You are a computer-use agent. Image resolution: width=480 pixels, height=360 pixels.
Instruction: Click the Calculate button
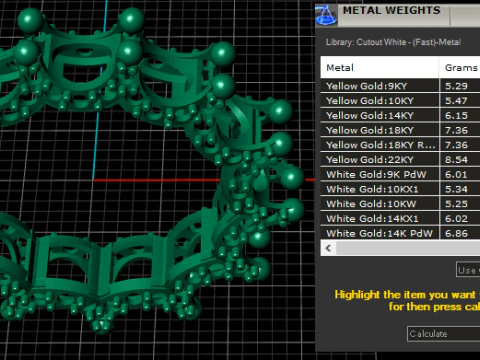pyautogui.click(x=444, y=334)
